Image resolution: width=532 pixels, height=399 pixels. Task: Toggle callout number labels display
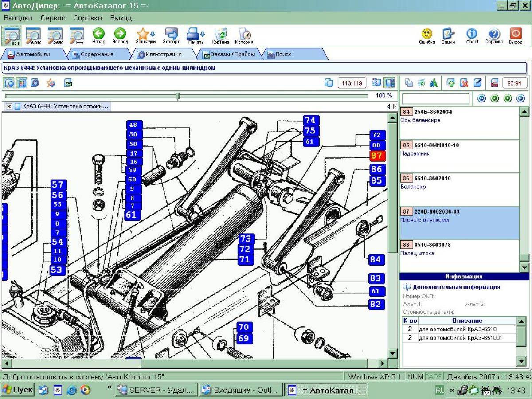(x=22, y=83)
